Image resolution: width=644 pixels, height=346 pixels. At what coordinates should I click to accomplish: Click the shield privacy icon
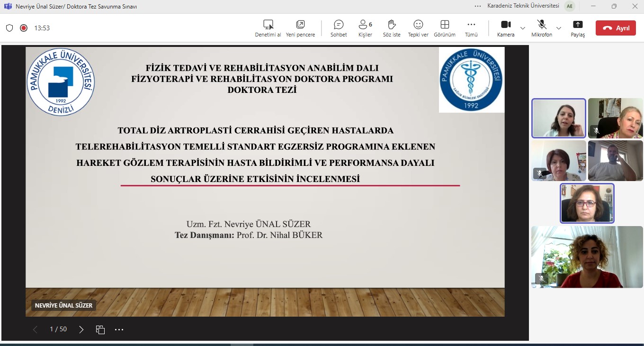tap(9, 28)
